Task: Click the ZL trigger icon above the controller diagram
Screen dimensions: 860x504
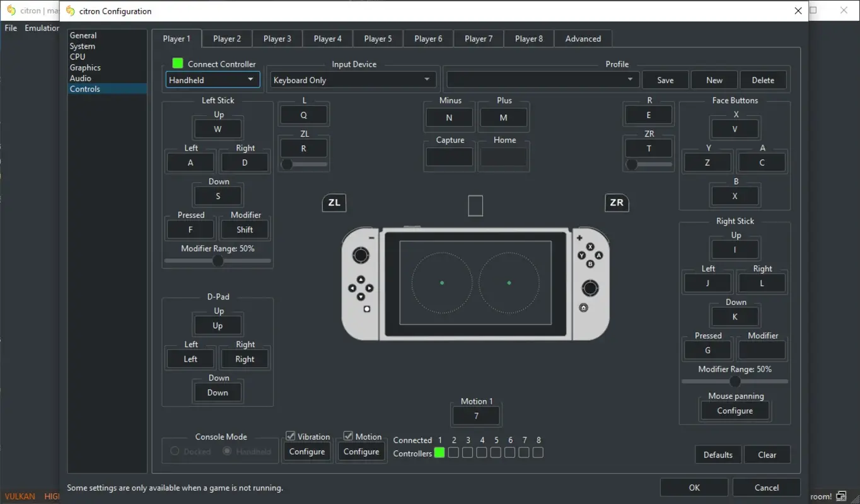Action: [334, 202]
